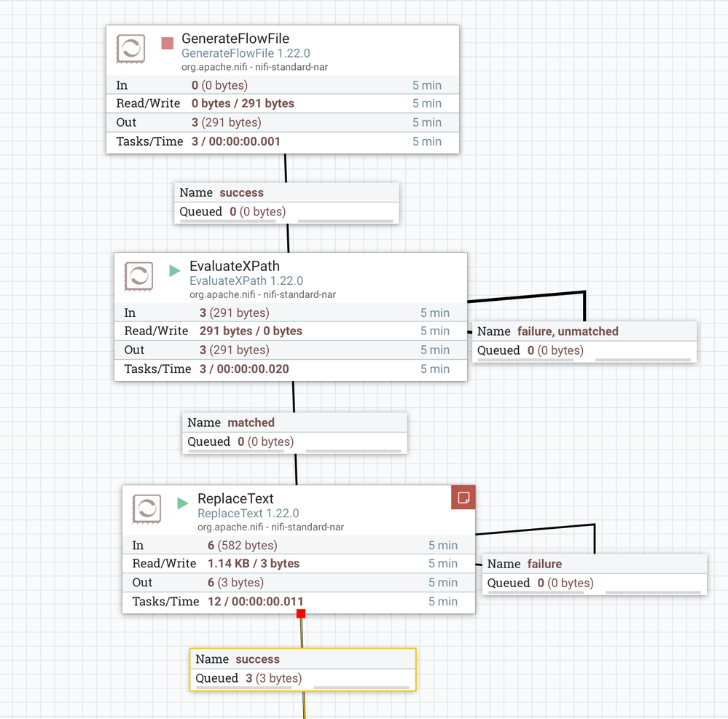728x719 pixels.
Task: Click the ReplaceText processor icon
Action: [x=146, y=509]
